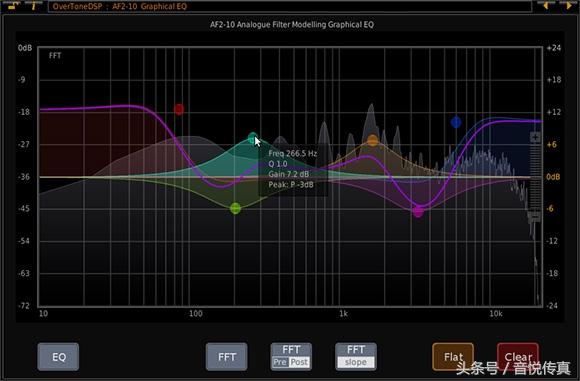The width and height of the screenshot is (580, 381).
Task: Select the green cut band node
Action: 235,208
